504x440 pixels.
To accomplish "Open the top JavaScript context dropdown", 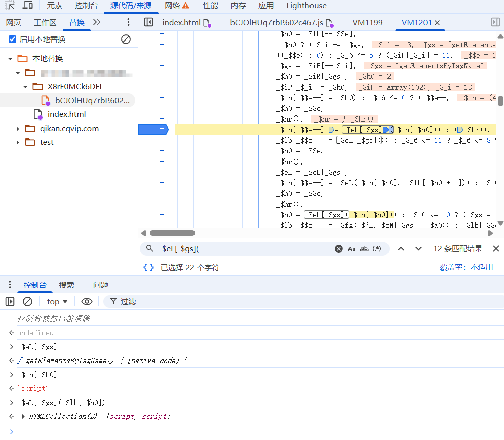I will (x=57, y=302).
